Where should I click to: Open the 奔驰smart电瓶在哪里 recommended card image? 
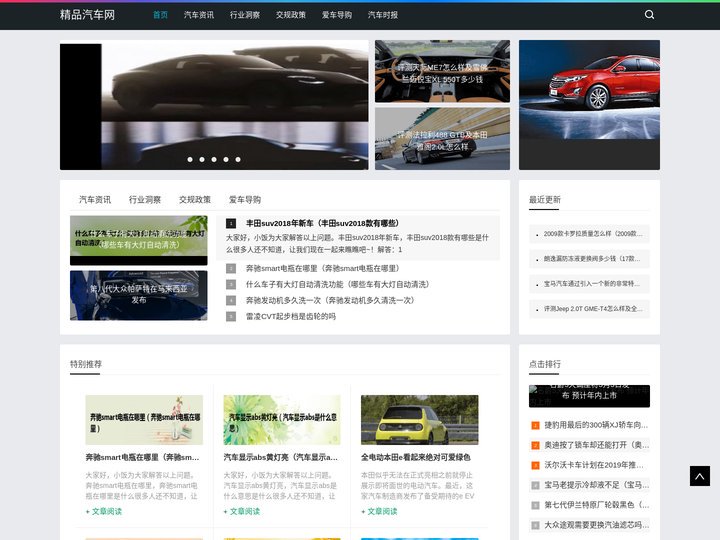[144, 420]
